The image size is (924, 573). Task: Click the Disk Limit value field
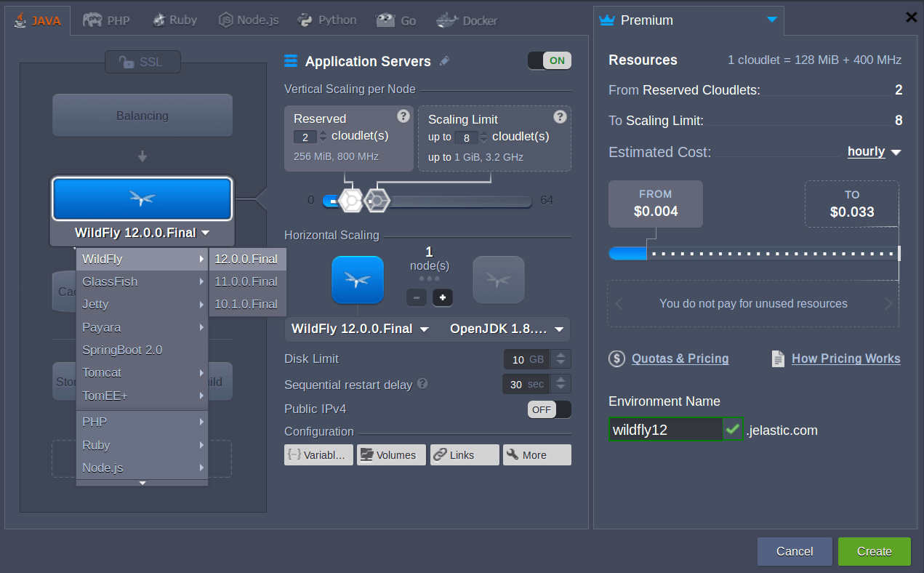[526, 359]
